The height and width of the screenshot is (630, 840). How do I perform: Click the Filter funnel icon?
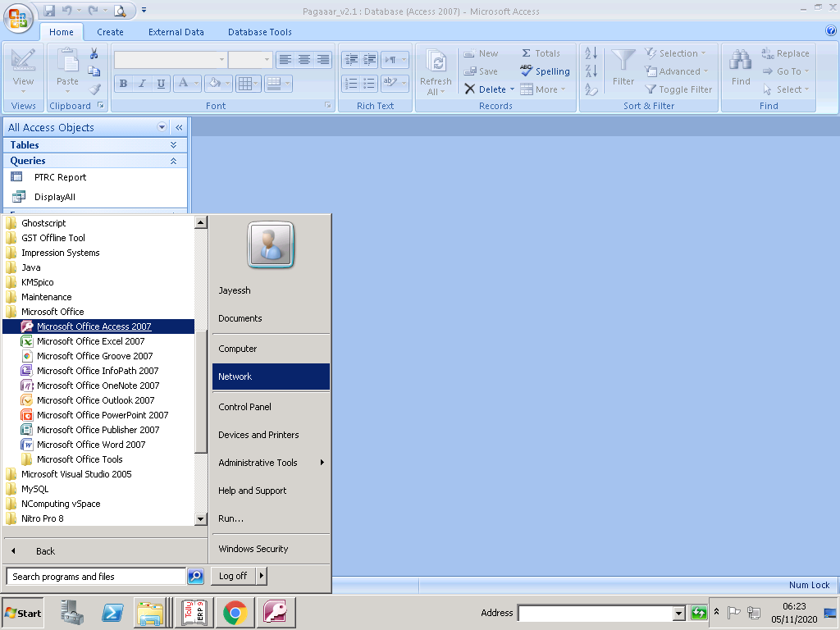coord(623,61)
